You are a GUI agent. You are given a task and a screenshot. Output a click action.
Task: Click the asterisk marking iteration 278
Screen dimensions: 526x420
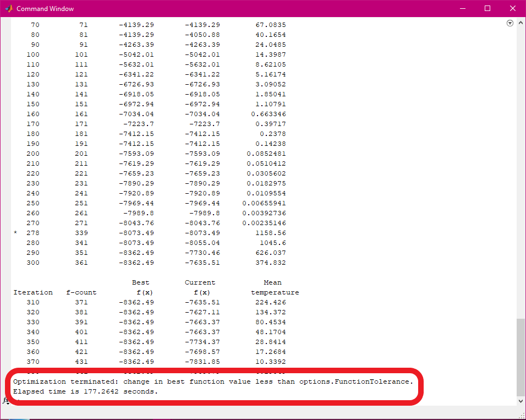[15, 233]
